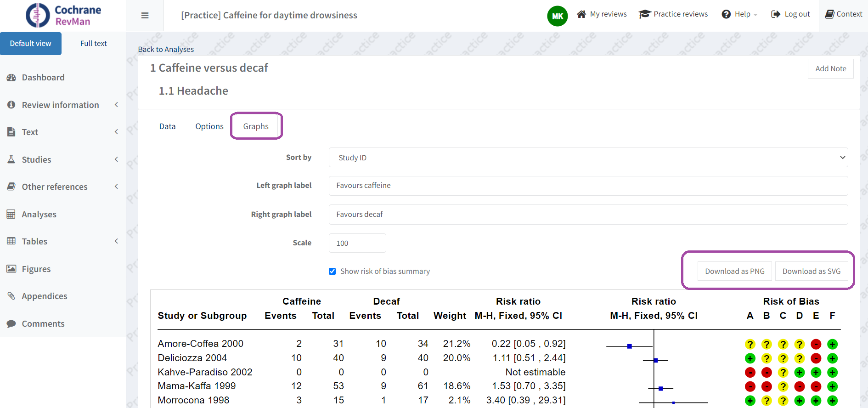Image resolution: width=868 pixels, height=408 pixels.
Task: Click the Left graph label input field
Action: pos(588,186)
